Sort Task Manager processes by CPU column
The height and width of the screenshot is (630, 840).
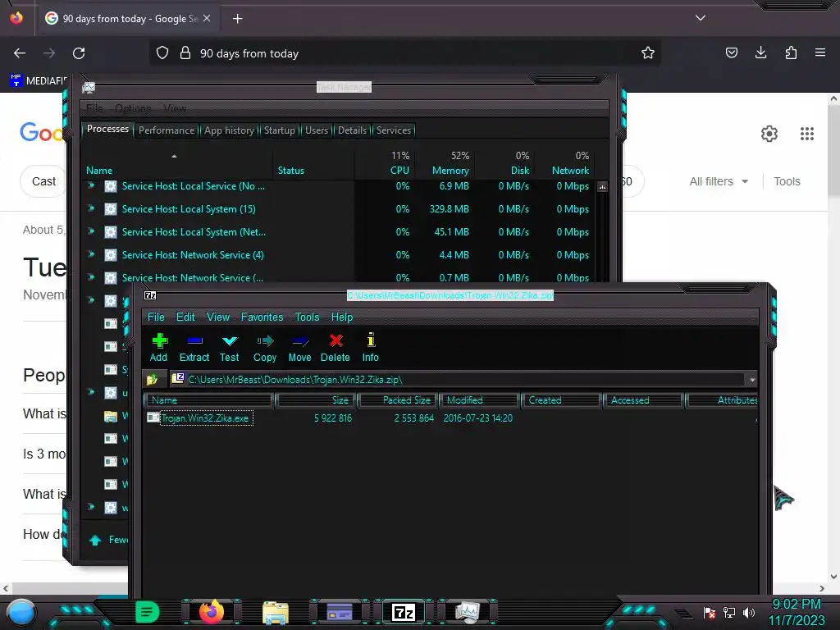[385, 163]
